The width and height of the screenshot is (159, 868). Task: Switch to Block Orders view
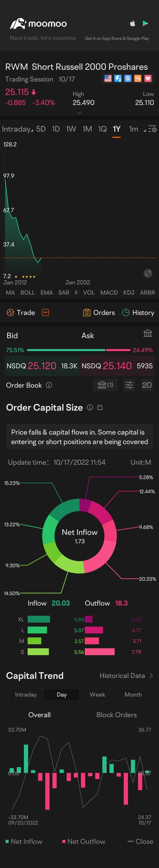coord(116,715)
